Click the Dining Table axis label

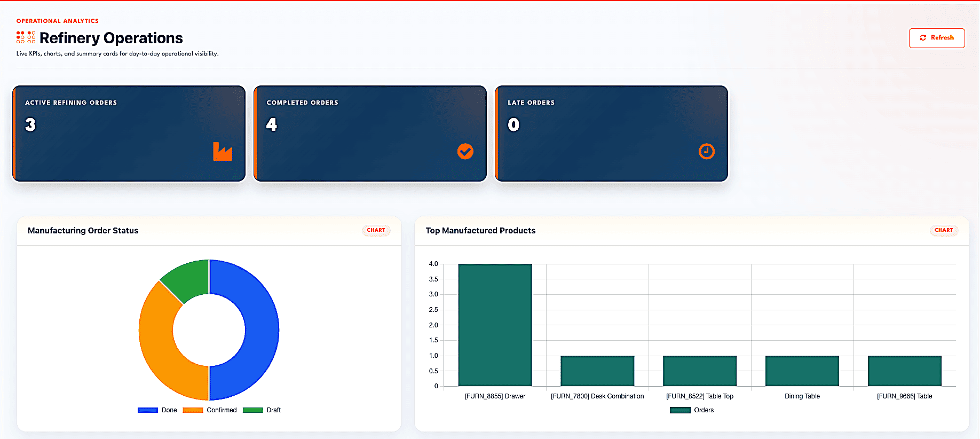pos(802,396)
